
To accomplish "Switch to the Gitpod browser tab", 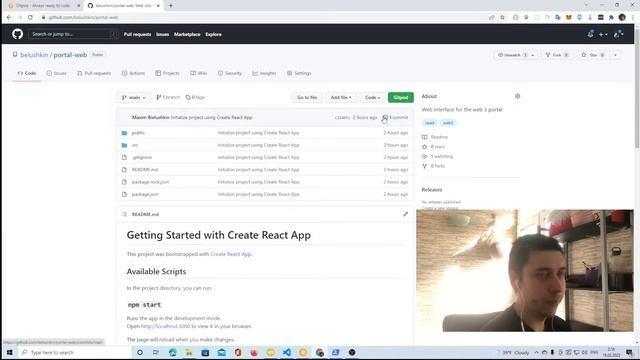I will point(44,6).
